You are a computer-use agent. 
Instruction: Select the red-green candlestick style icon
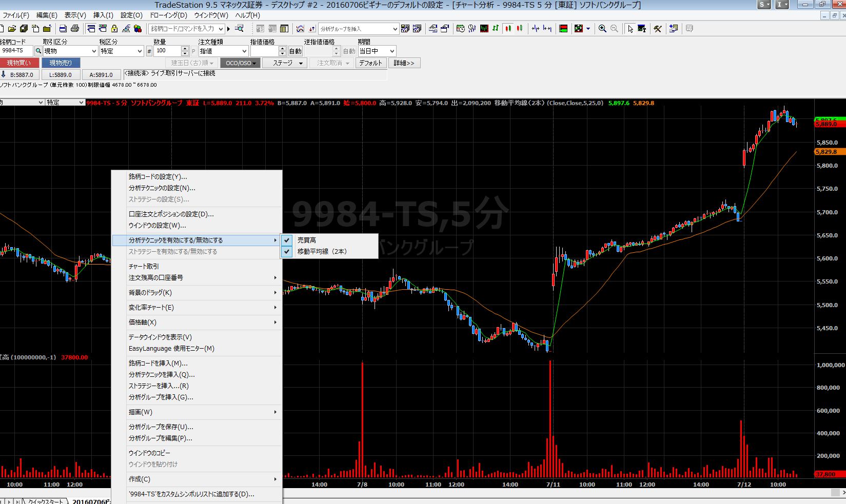520,28
